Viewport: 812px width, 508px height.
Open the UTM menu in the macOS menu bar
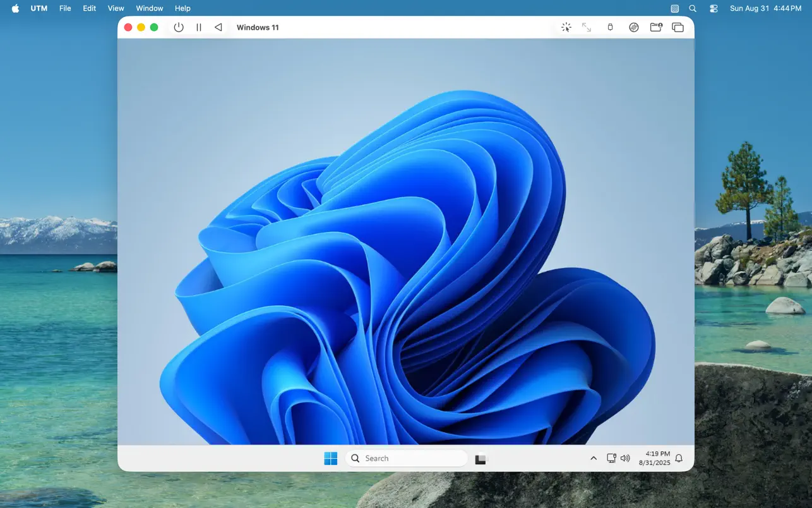pyautogui.click(x=39, y=8)
